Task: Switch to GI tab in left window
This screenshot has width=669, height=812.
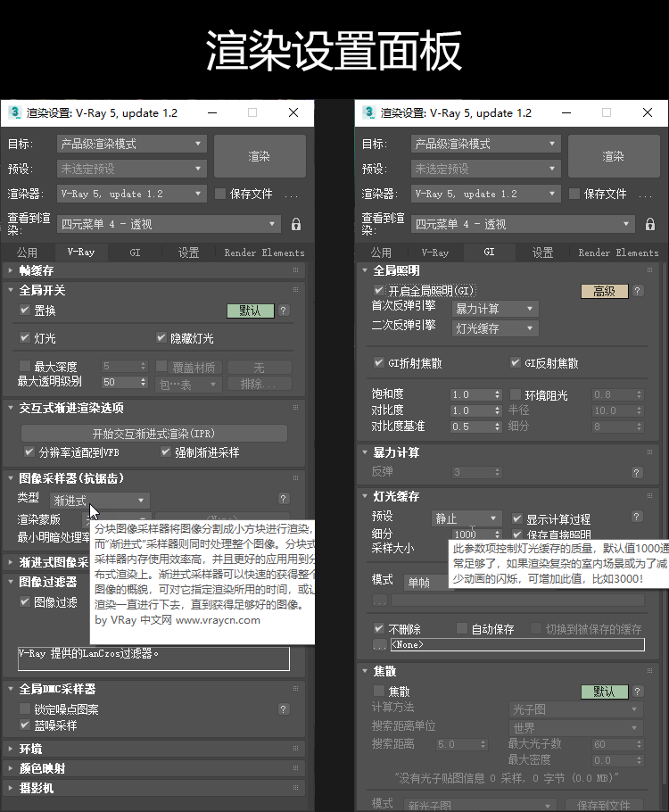Action: [135, 253]
